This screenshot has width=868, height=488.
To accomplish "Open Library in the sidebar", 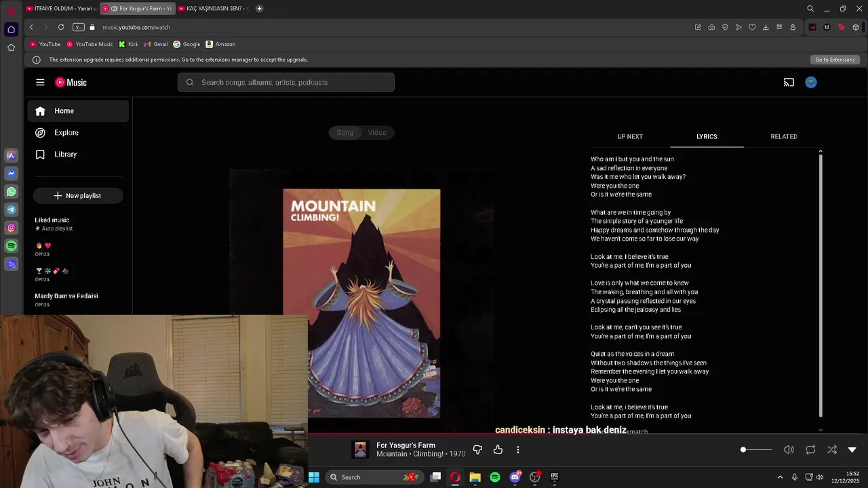I will (x=78, y=155).
